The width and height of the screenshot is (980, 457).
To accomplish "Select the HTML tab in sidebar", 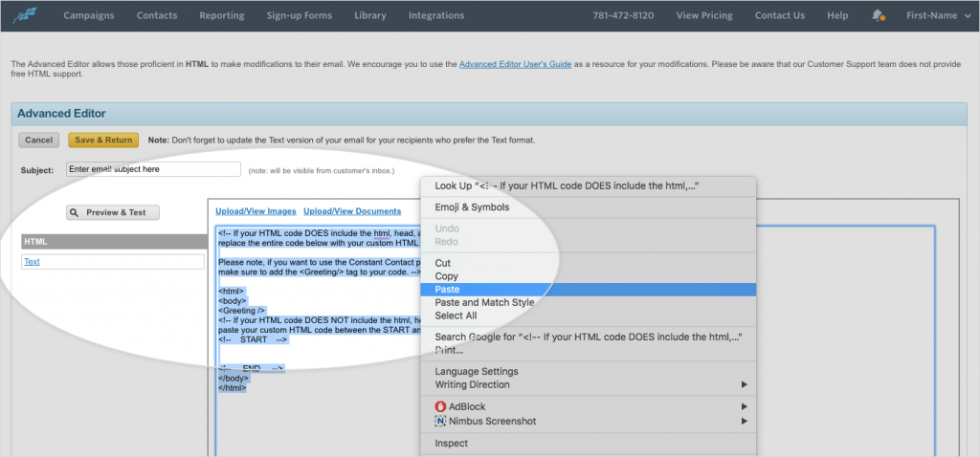I will click(x=115, y=242).
